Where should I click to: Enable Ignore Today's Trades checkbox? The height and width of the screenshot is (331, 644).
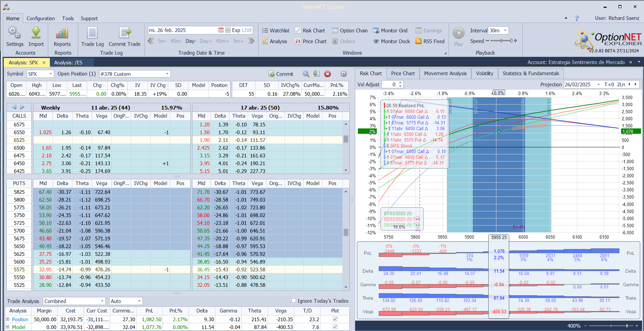tap(294, 301)
